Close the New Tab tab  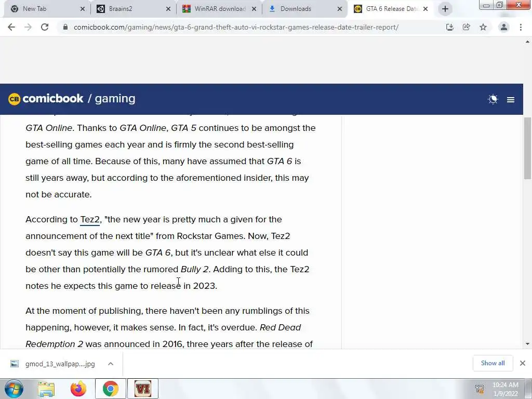point(83,9)
